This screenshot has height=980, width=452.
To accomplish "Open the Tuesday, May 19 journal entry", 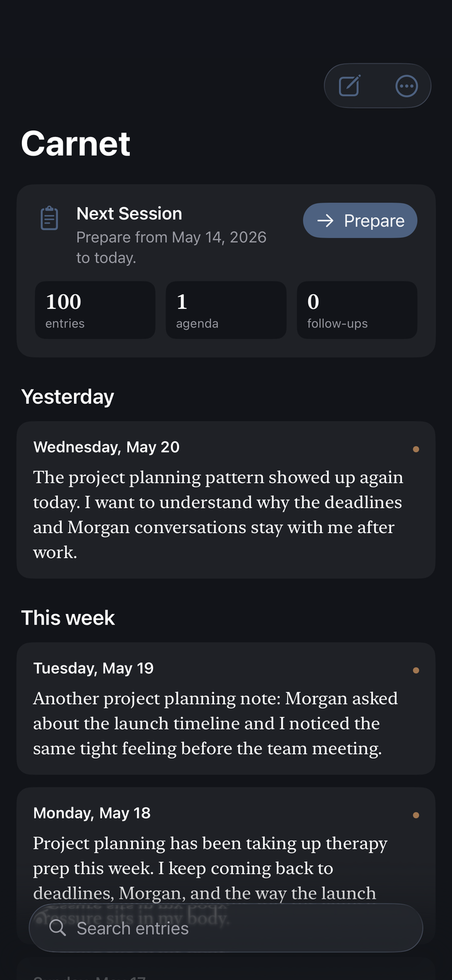I will (x=226, y=709).
